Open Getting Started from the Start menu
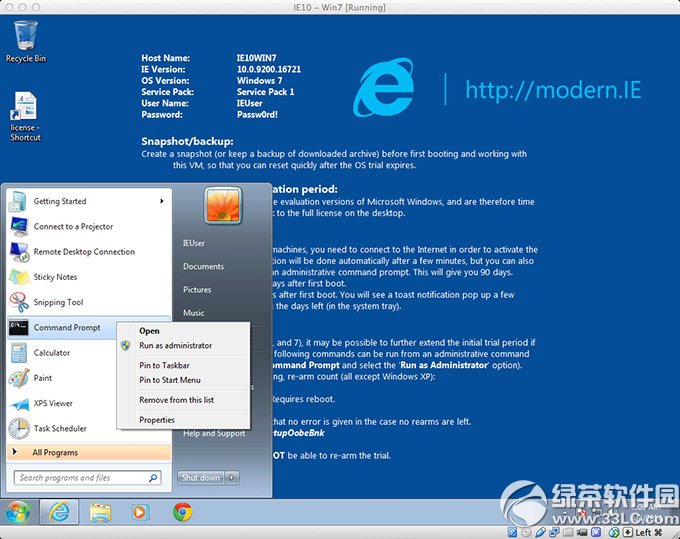The height and width of the screenshot is (539, 680). [89, 201]
